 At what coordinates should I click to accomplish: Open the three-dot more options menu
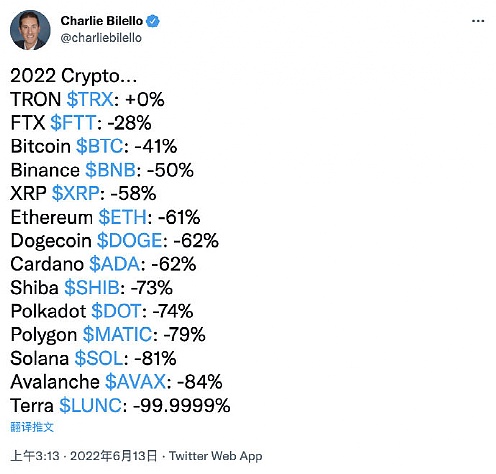[x=478, y=21]
